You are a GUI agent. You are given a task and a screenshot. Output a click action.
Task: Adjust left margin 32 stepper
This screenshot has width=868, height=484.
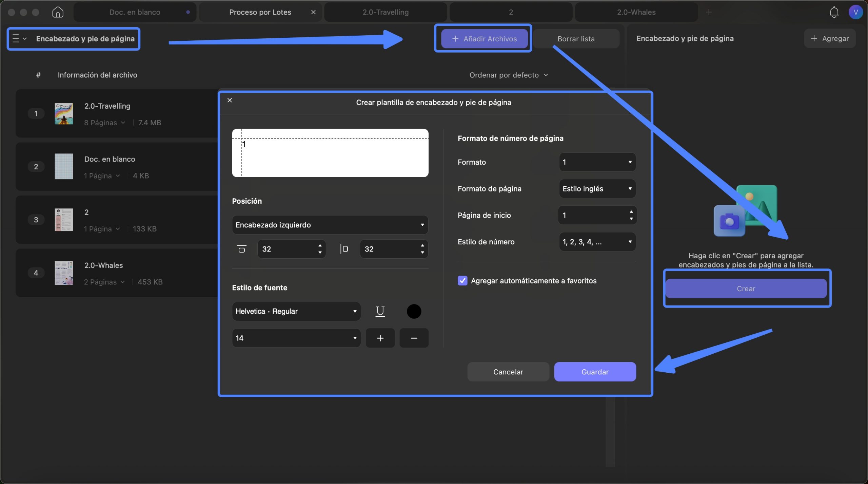[x=422, y=249]
